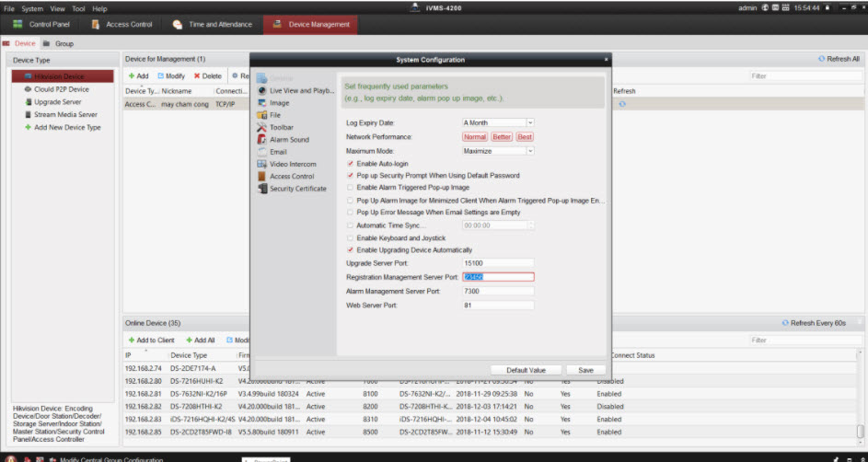Open the Video Intercom settings icon
Image resolution: width=868 pixels, height=462 pixels.
(262, 164)
